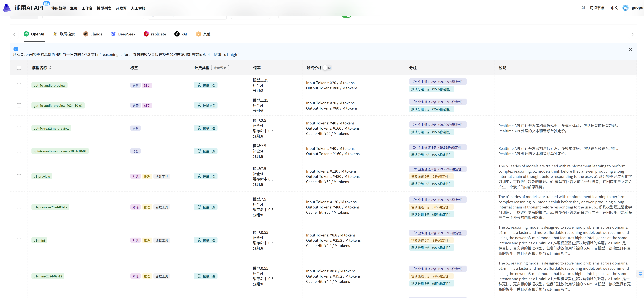Click the xAI provider icon
Image resolution: width=644 pixels, height=298 pixels.
(x=177, y=34)
